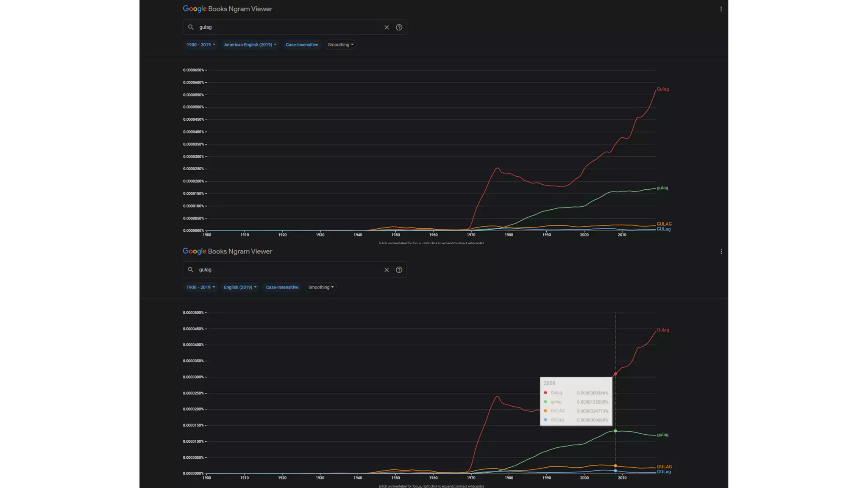Click the orange GULAG label in top chart
Viewport: 868px width, 488px height.
(x=664, y=224)
